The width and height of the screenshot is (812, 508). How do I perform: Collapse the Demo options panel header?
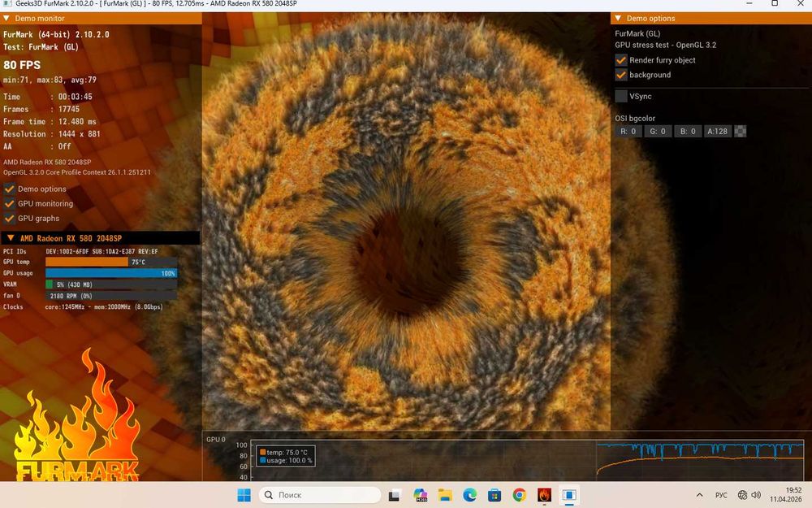[x=617, y=18]
